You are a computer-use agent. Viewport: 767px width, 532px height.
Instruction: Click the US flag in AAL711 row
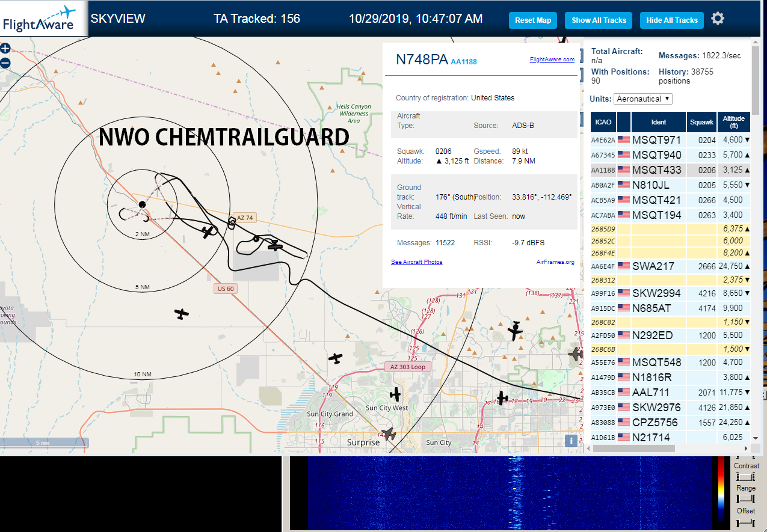[x=624, y=392]
